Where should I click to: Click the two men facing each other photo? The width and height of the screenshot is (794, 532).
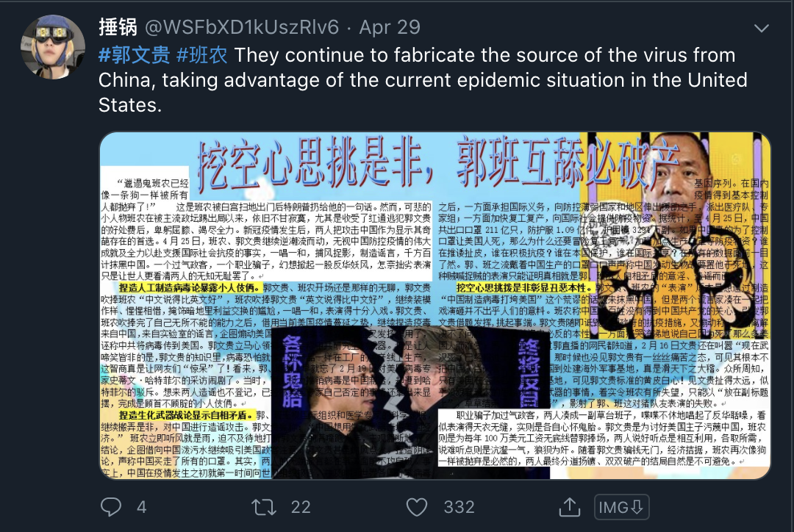click(411, 403)
